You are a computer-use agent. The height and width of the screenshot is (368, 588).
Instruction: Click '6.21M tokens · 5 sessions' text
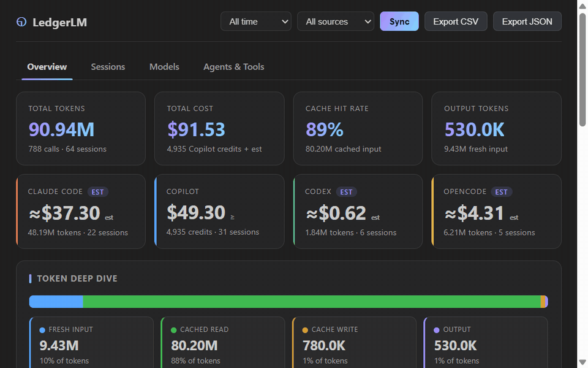[x=489, y=232]
